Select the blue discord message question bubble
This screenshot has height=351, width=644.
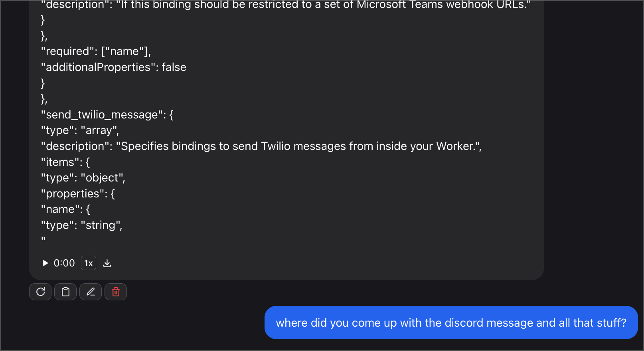click(x=451, y=323)
